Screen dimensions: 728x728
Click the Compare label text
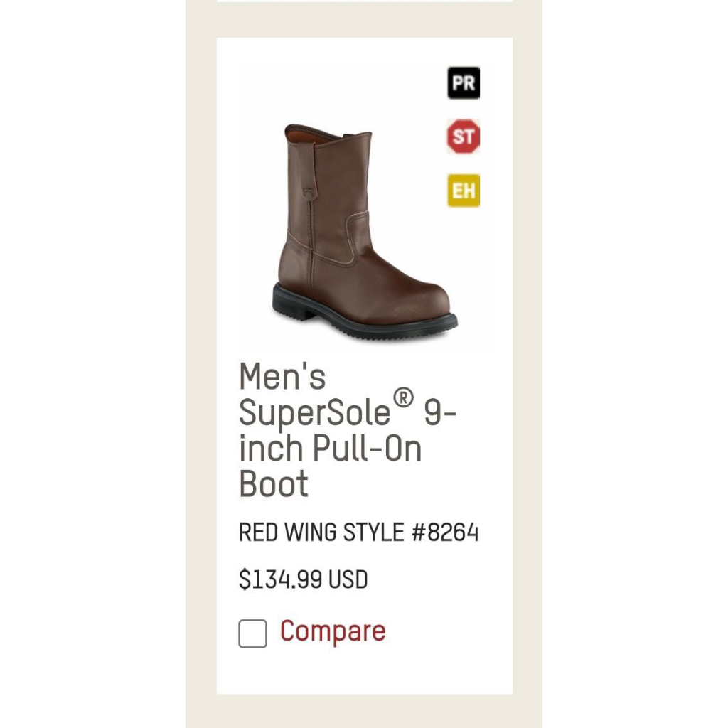pyautogui.click(x=333, y=631)
